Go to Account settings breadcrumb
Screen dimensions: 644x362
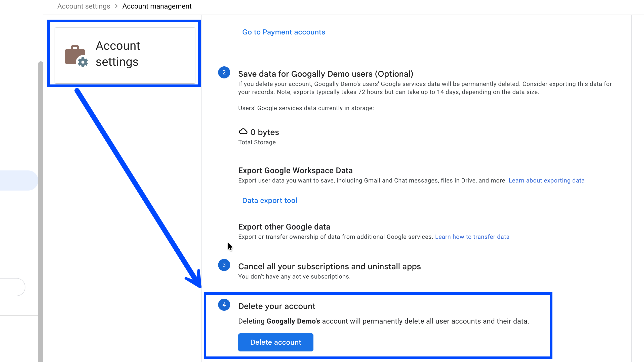tap(84, 6)
